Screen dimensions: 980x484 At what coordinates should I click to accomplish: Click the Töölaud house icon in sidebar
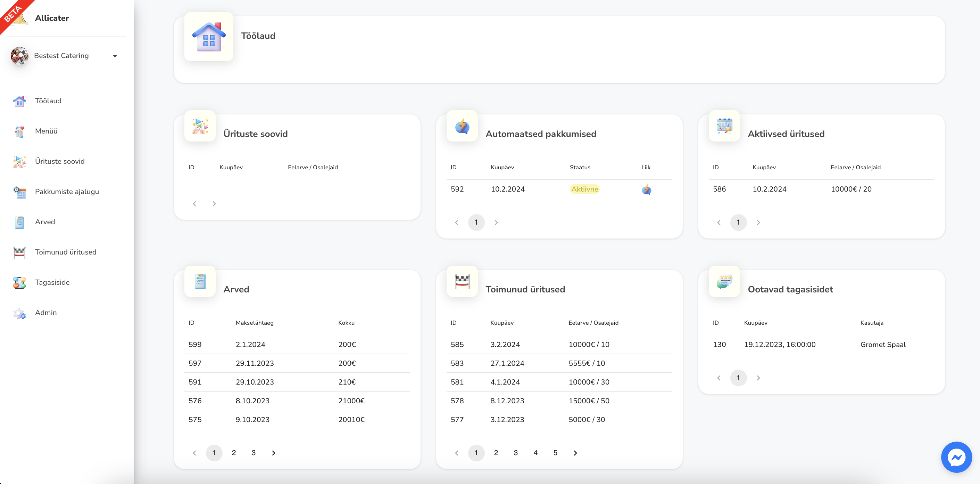(x=19, y=101)
